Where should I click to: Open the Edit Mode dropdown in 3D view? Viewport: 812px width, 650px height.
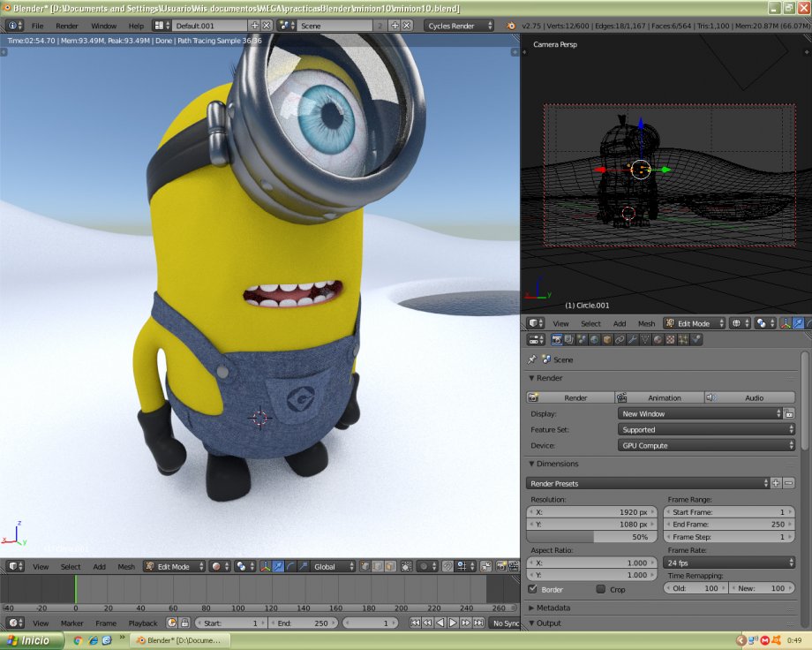click(173, 566)
